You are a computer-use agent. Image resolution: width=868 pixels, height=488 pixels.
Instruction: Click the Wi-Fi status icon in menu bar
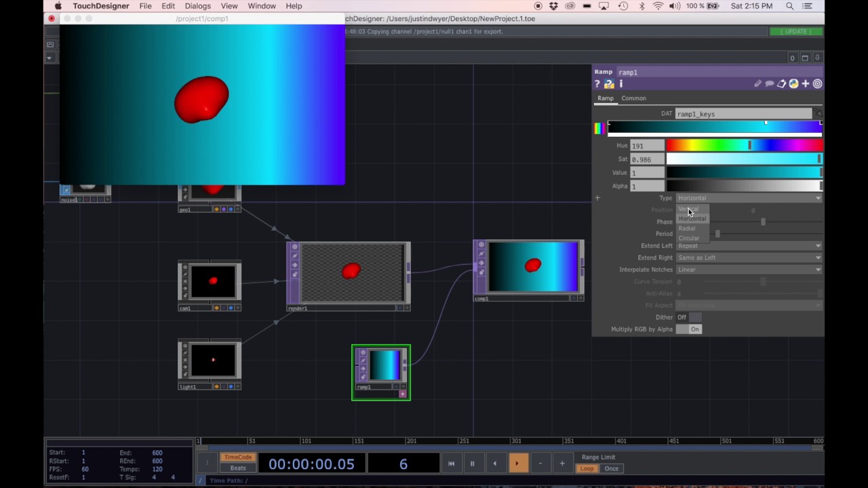click(658, 6)
